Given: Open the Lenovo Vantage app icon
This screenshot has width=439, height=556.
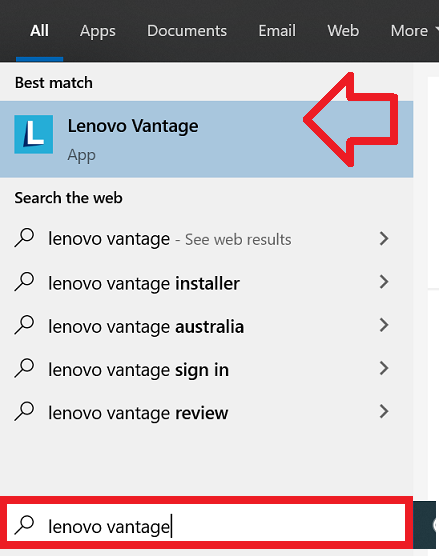Looking at the screenshot, I should (x=34, y=134).
